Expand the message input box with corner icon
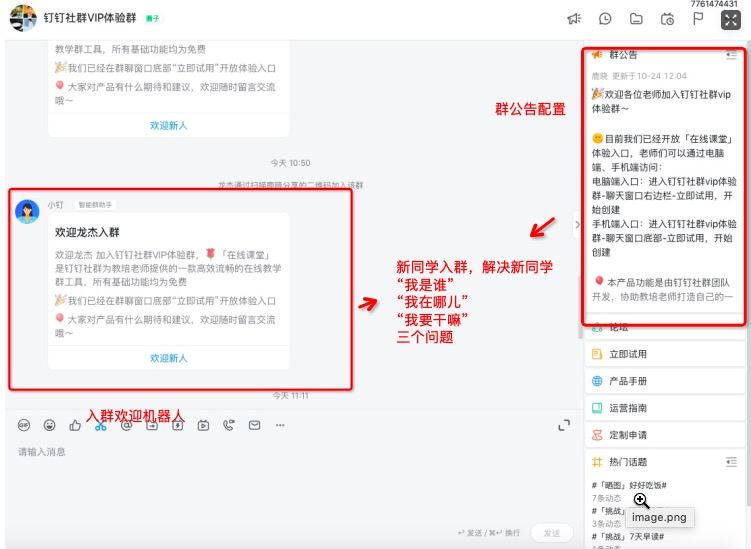Screen dimensions: 751x549 (x=564, y=425)
